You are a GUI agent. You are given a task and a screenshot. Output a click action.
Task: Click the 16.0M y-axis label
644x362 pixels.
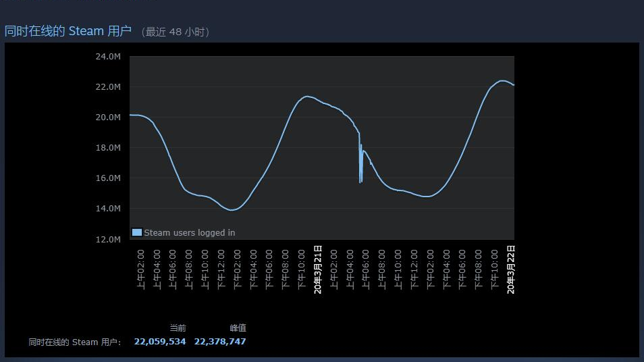(x=108, y=178)
